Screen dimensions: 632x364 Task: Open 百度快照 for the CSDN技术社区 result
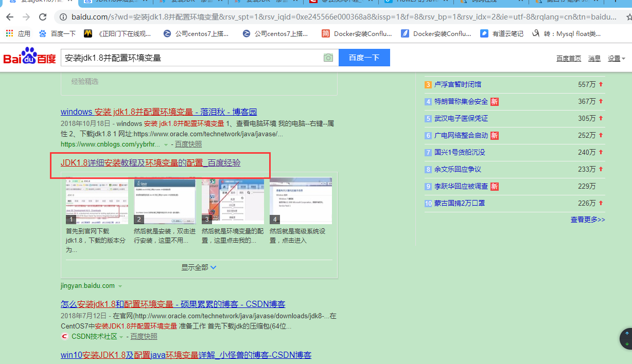[x=144, y=337]
